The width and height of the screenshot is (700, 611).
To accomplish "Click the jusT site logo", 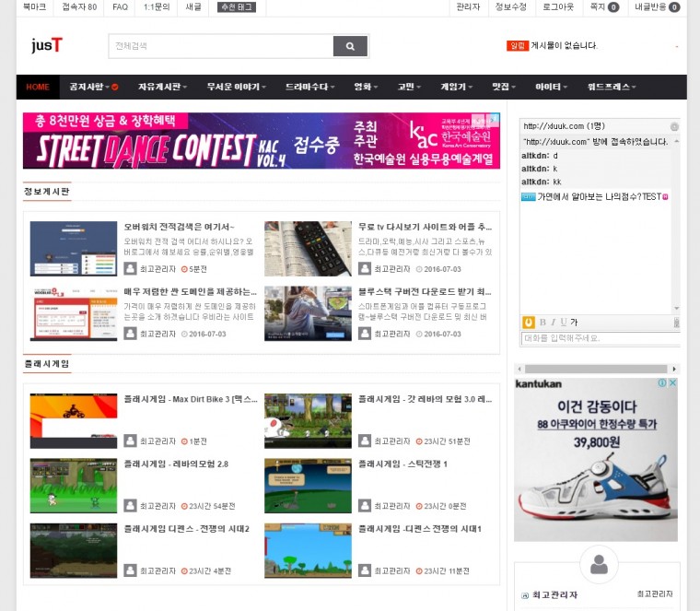I will 46,45.
